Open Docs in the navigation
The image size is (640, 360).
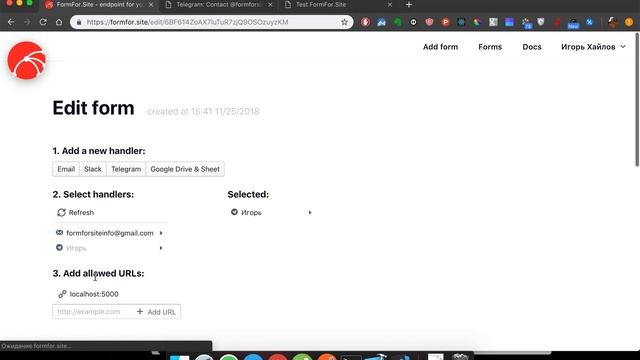click(x=532, y=47)
